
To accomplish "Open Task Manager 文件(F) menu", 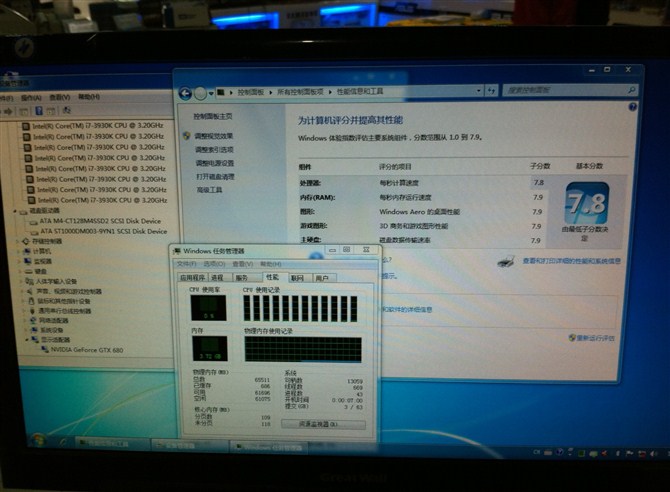I will (x=187, y=264).
